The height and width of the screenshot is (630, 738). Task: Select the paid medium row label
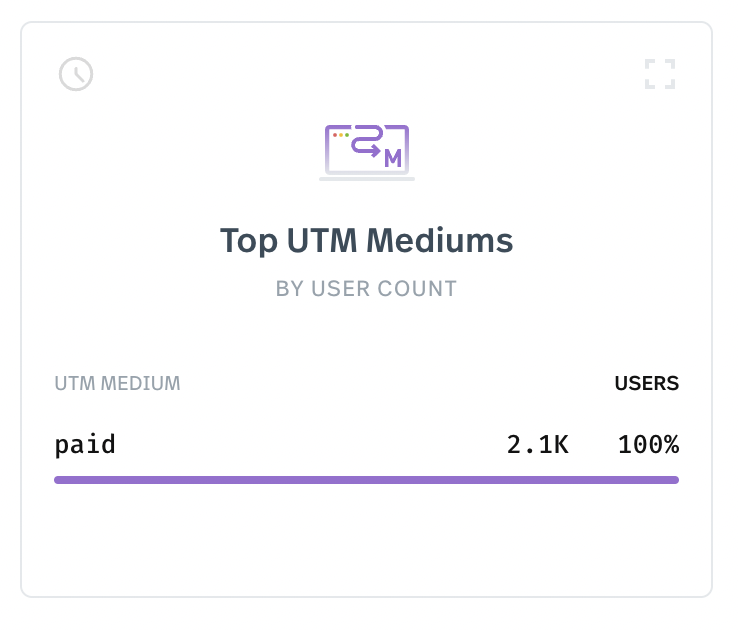85,445
